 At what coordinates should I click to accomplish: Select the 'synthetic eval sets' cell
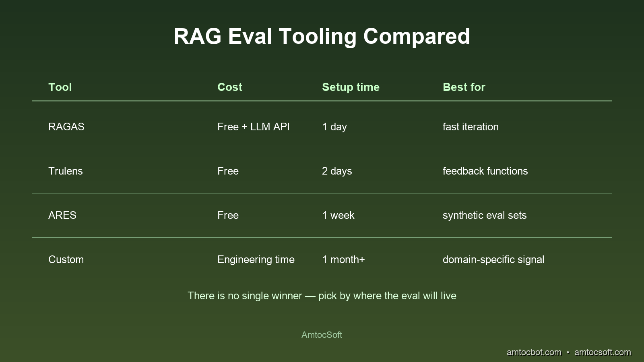(x=485, y=215)
